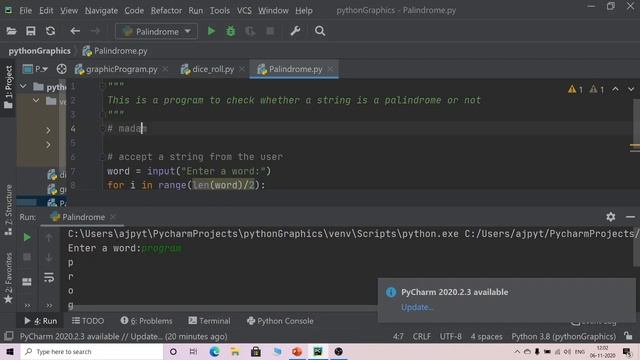Click the pythonGraphics breadcrumb

[40, 51]
